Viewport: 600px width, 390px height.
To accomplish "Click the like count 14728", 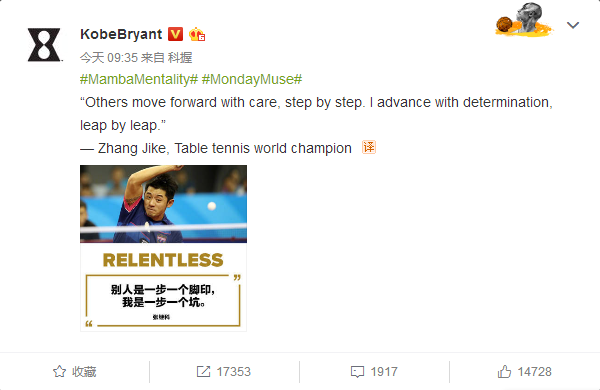I will (x=535, y=372).
